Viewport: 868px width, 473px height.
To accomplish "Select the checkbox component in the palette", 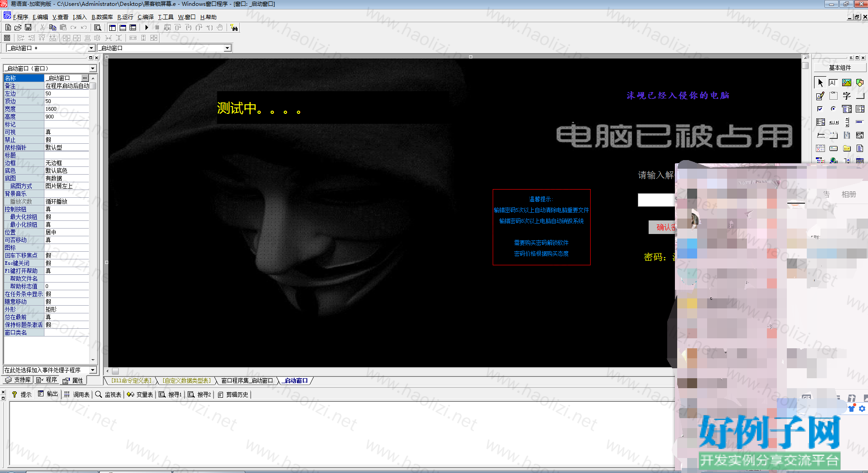I will coord(820,109).
